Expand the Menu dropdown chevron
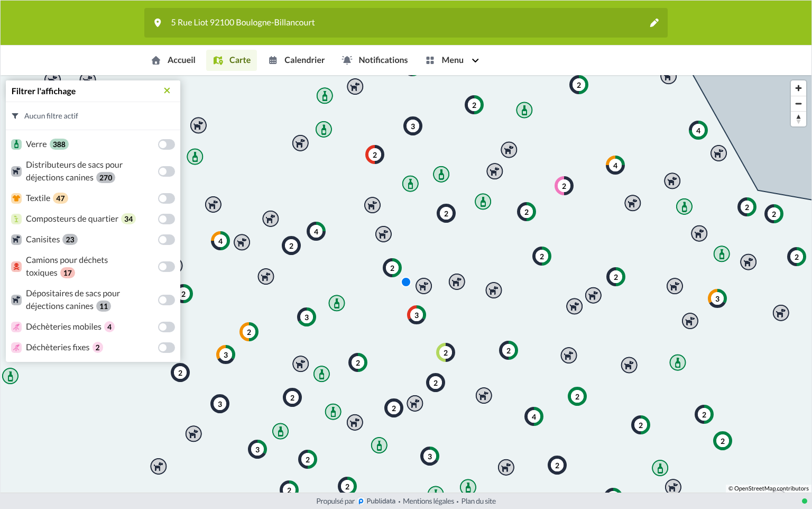 click(475, 60)
